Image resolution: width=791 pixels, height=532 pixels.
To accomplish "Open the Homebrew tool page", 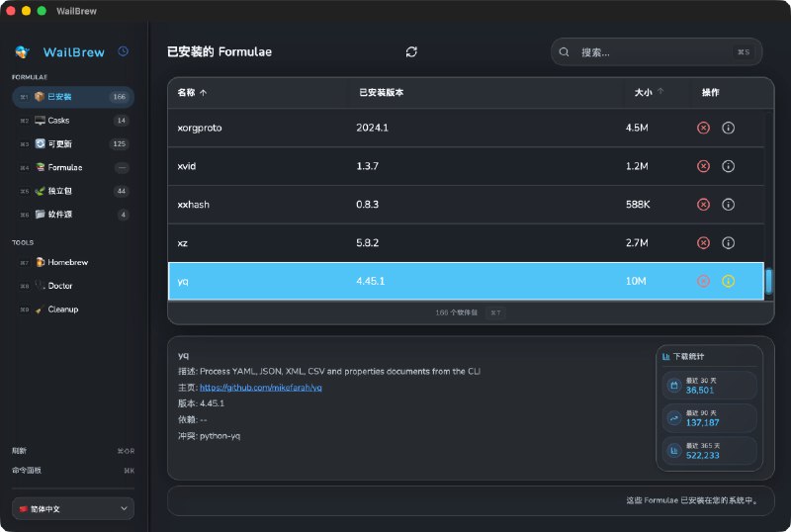I will [73, 262].
